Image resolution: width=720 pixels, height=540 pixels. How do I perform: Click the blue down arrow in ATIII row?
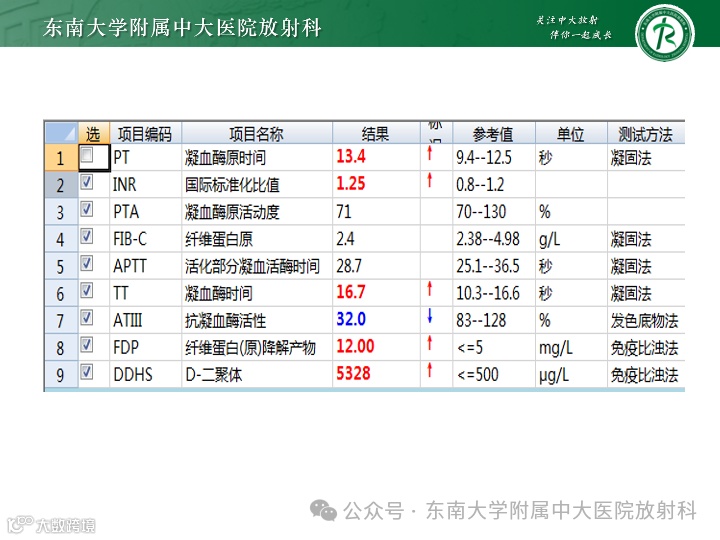[x=430, y=315]
